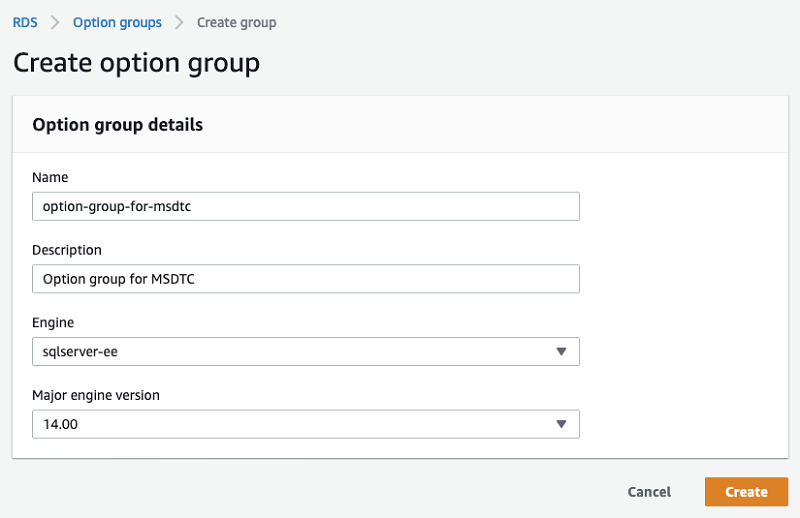Focus the Name input field
Image resolution: width=800 pixels, height=518 pixels.
pos(305,206)
